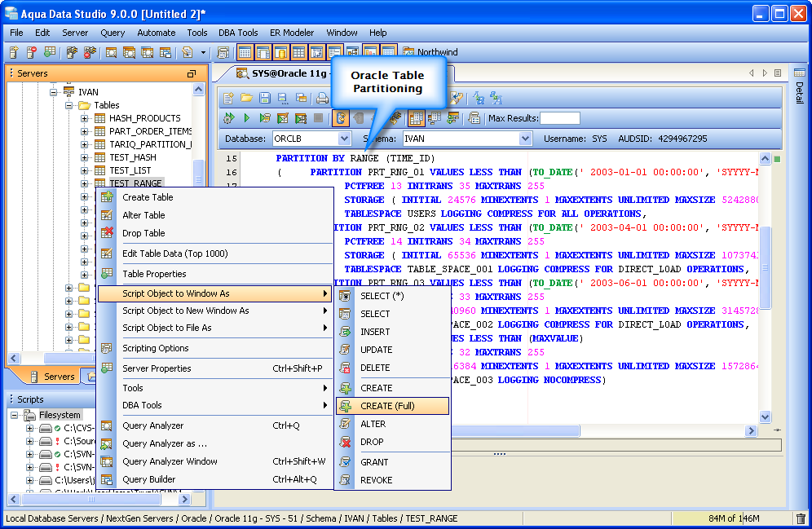
Task: Collapse the Tables folder node
Action: click(x=68, y=105)
